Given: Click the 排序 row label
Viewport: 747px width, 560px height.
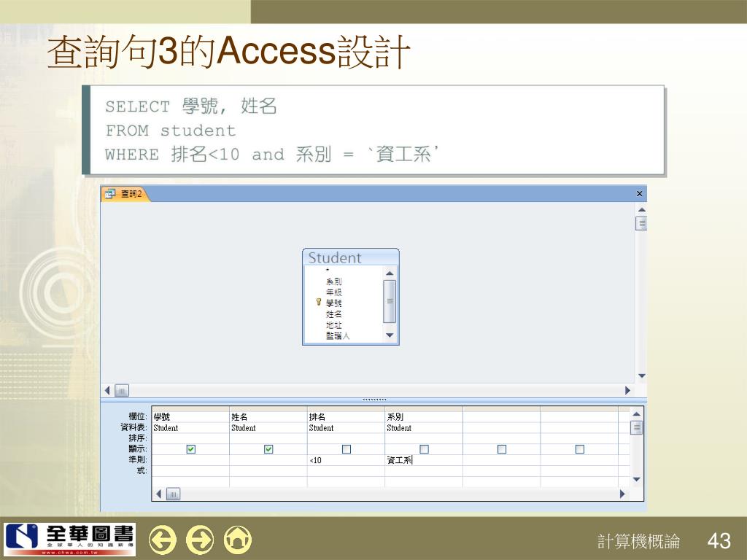Looking at the screenshot, I should [x=138, y=437].
